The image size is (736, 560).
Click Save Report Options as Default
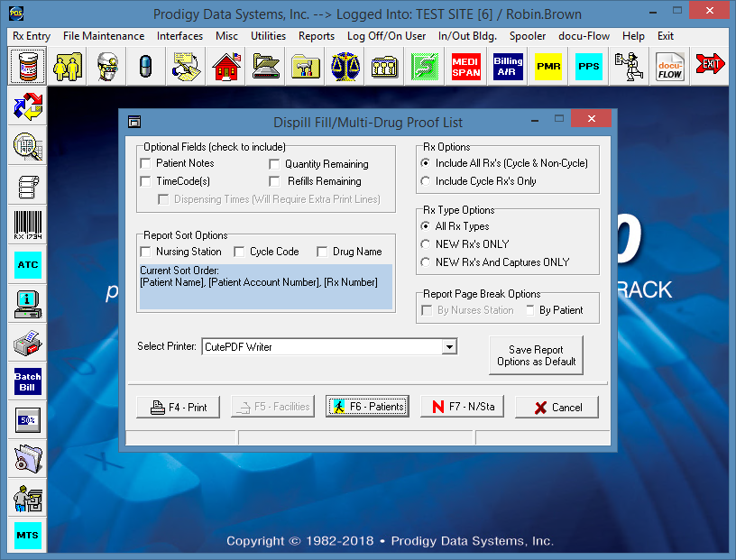(536, 355)
